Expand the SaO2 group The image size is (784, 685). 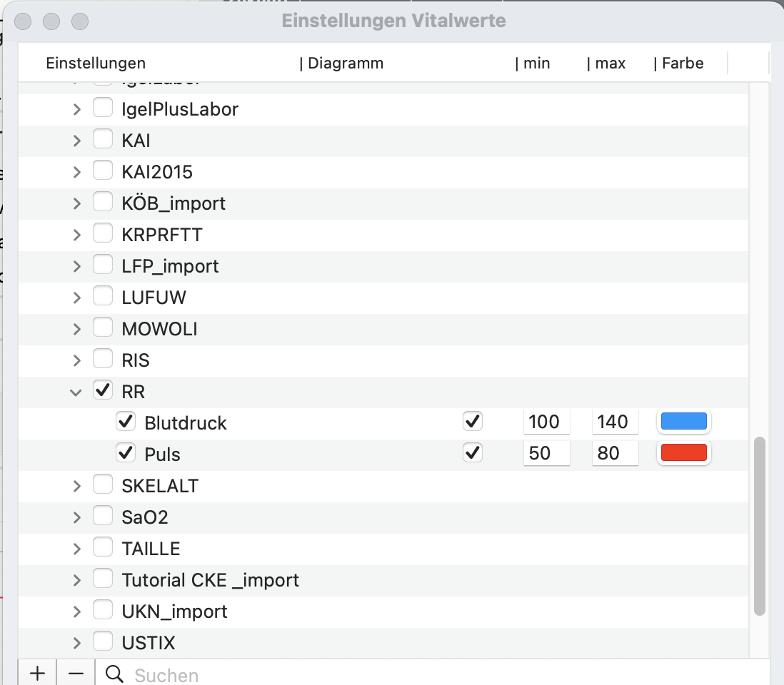point(76,517)
